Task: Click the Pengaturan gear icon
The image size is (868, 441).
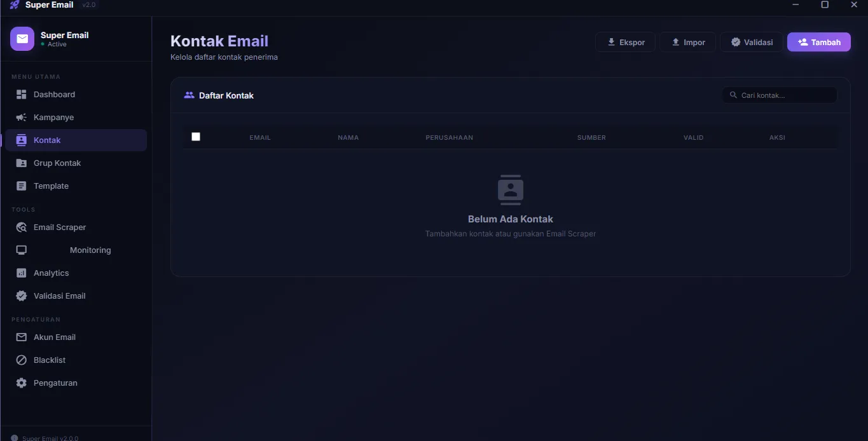Action: coord(22,383)
